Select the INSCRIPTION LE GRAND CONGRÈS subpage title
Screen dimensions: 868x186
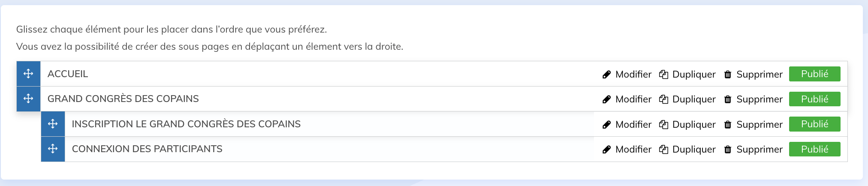point(186,124)
